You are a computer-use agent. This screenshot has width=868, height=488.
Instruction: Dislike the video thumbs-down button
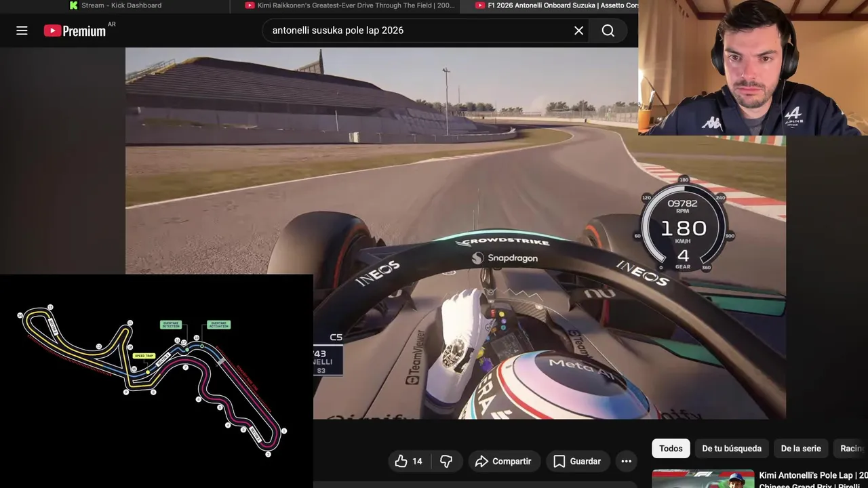(446, 461)
